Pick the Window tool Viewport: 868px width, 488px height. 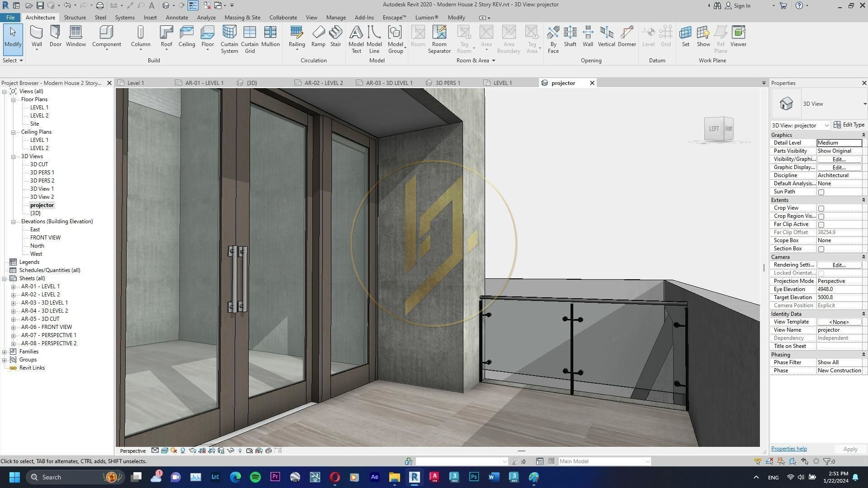tap(75, 37)
